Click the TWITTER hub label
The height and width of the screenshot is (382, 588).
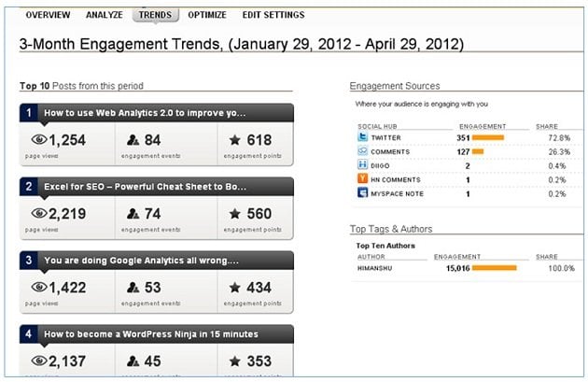click(385, 137)
